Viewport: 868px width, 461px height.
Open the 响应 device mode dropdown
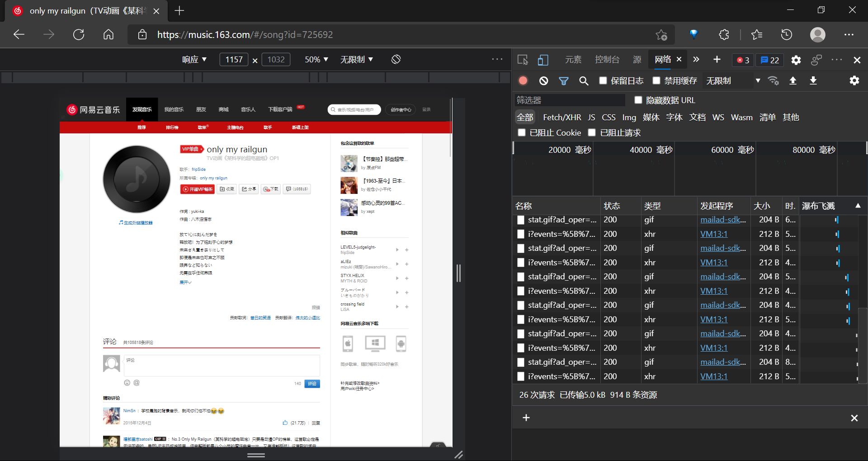tap(194, 59)
